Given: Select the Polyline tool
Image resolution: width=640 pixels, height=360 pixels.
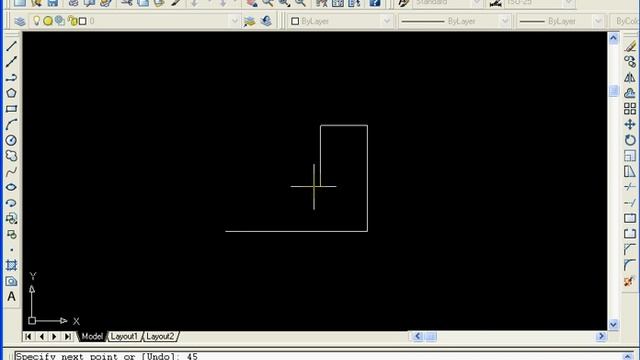Looking at the screenshot, I should click(11, 78).
